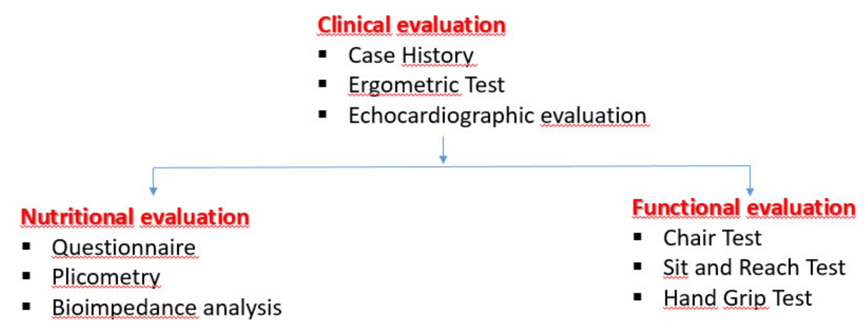Click the bullet square beside Bioimpedance analysis
This screenshot has width=868, height=335.
pyautogui.click(x=26, y=306)
